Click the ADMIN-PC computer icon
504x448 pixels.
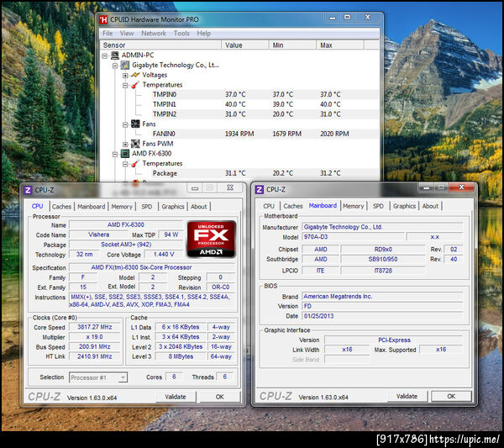115,55
